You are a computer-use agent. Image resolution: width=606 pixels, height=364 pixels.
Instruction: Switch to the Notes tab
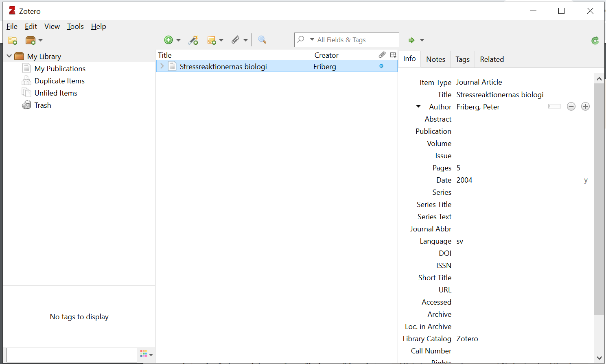click(435, 59)
